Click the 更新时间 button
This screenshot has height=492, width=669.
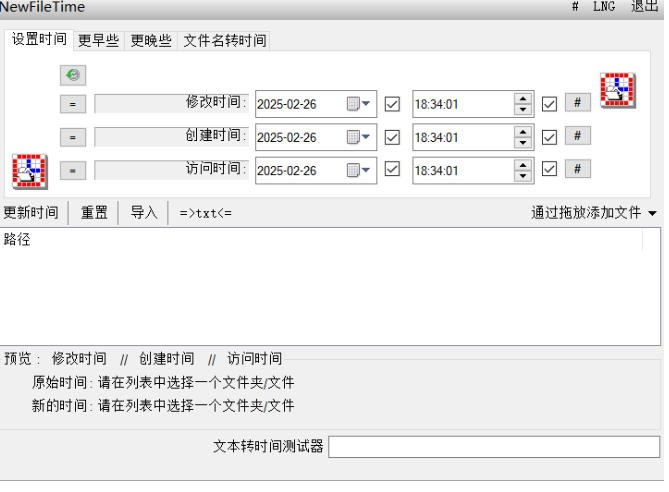click(31, 213)
